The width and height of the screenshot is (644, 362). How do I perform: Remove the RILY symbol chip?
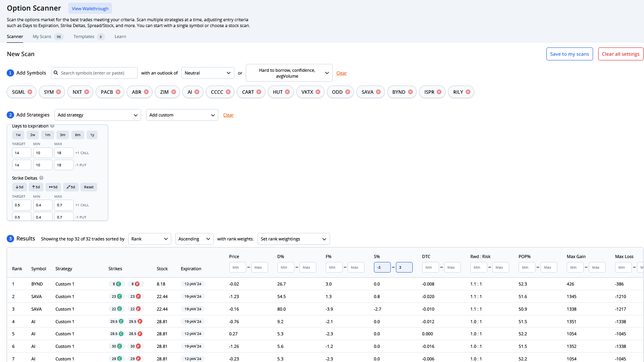[468, 92]
